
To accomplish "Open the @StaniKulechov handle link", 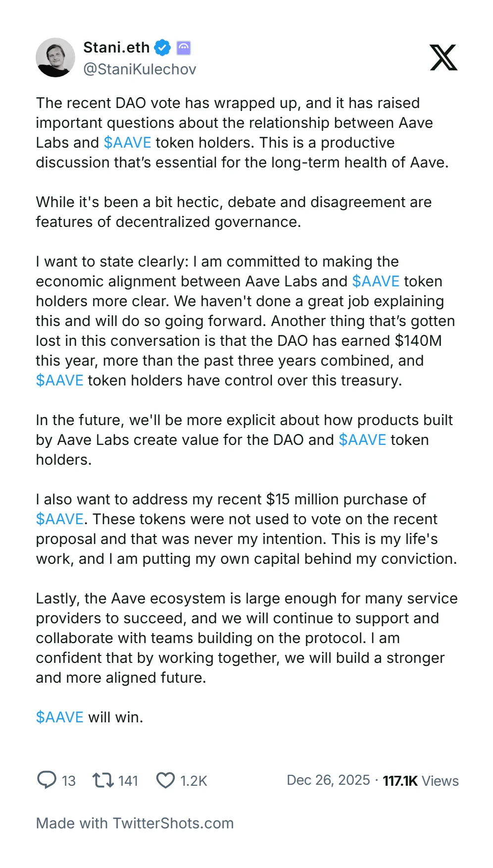I will click(140, 69).
